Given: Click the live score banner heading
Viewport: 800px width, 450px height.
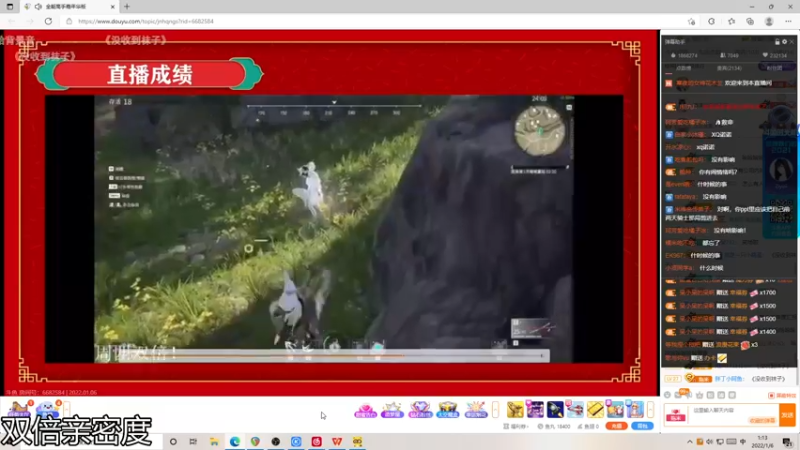Looking at the screenshot, I should coord(149,74).
